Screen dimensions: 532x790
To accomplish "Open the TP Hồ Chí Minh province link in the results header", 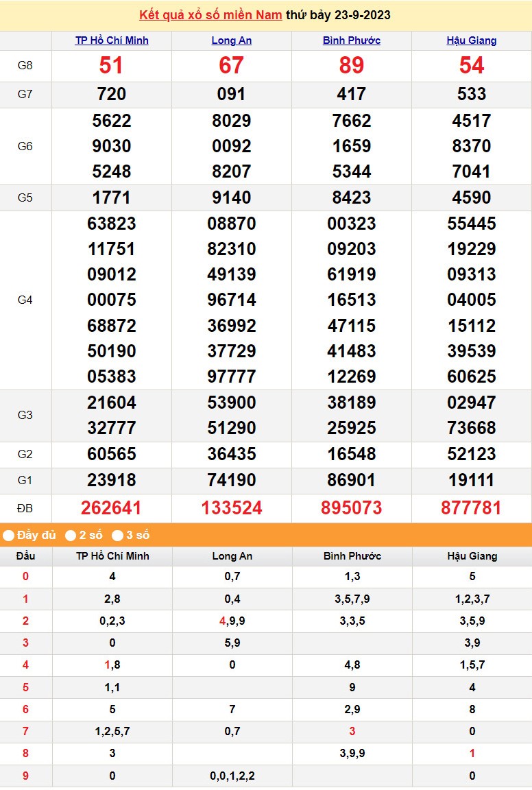I will (x=112, y=40).
